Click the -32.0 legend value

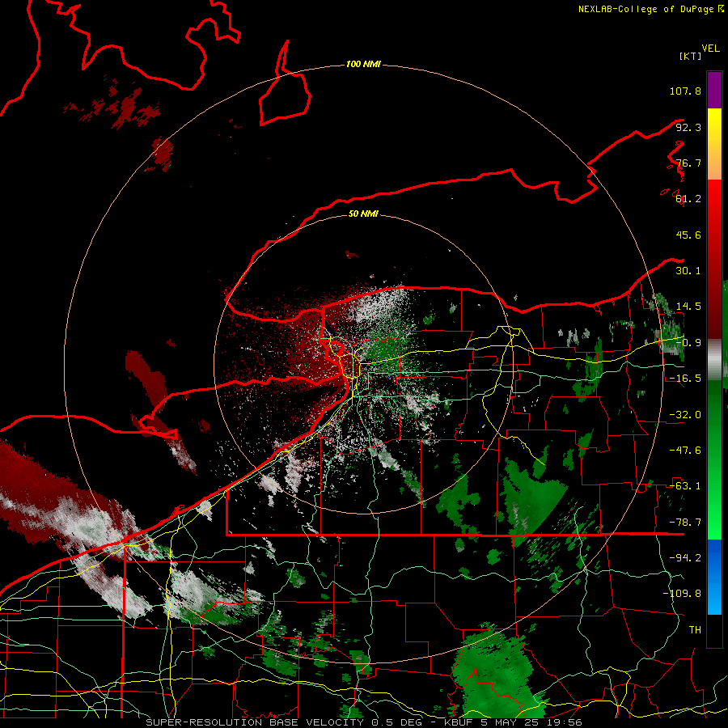coord(685,415)
